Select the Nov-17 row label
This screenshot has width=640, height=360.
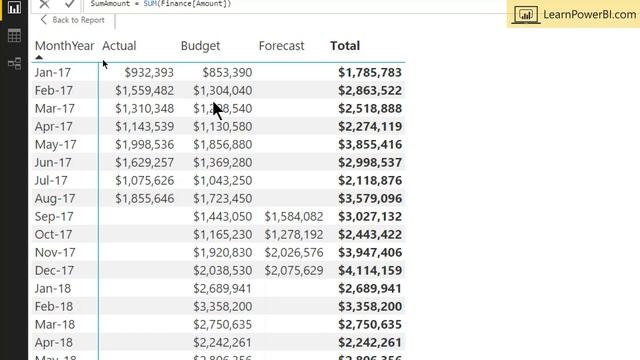click(x=55, y=252)
